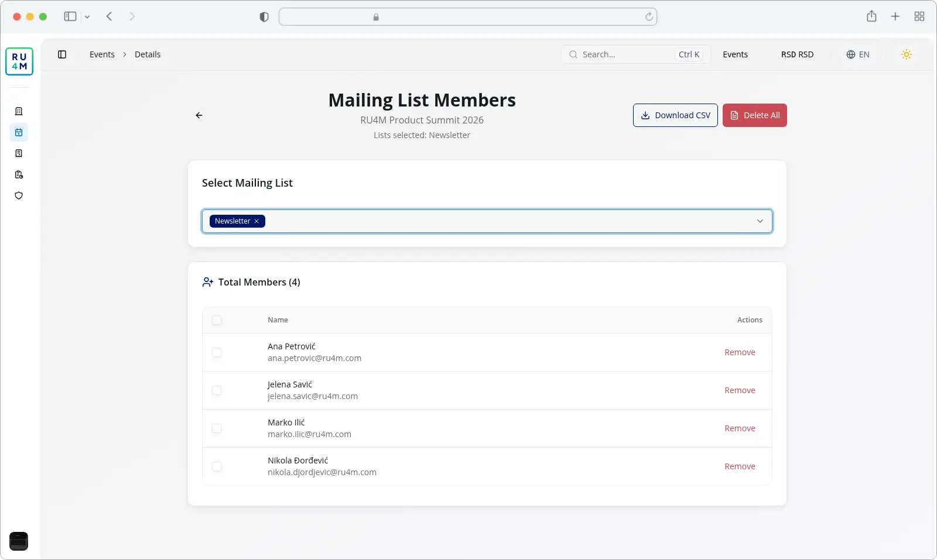
Task: Open the Safari sidebar dropdown chevron
Action: (87, 17)
